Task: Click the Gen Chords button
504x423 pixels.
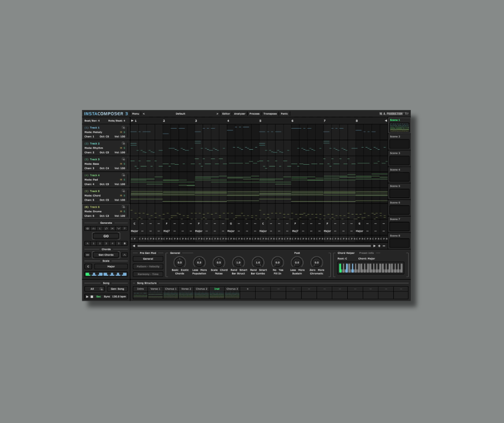Action: [106, 255]
